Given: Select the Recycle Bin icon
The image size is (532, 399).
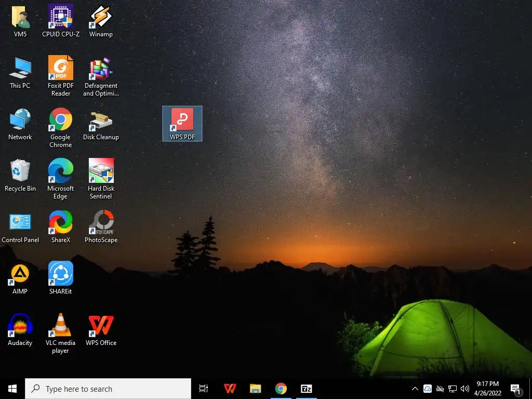Looking at the screenshot, I should [20, 176].
